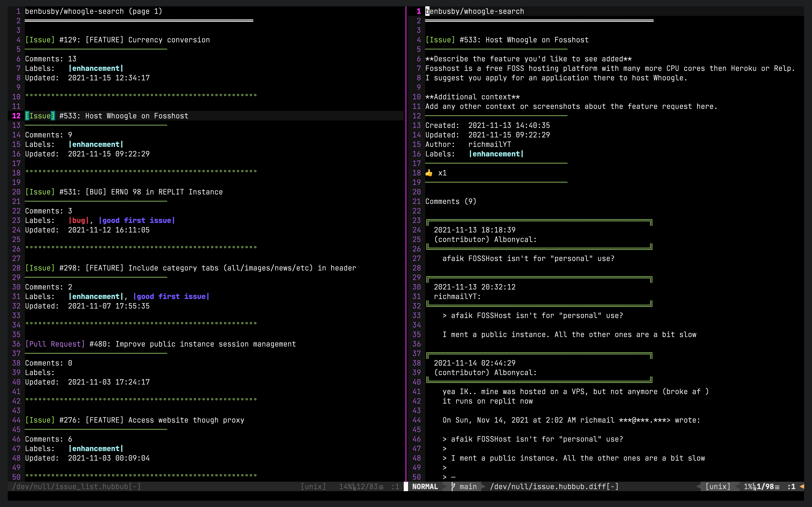Click good first issue label on #298
The image size is (812, 507).
pos(171,297)
